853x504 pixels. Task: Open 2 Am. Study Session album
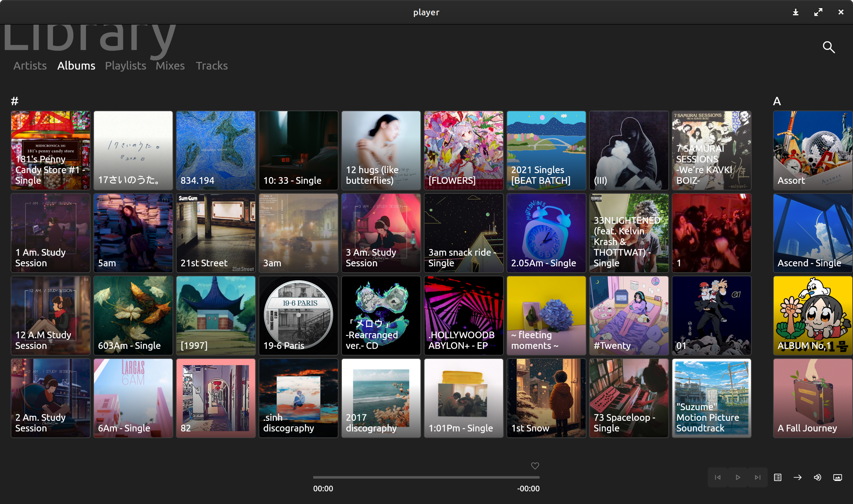[x=51, y=398]
